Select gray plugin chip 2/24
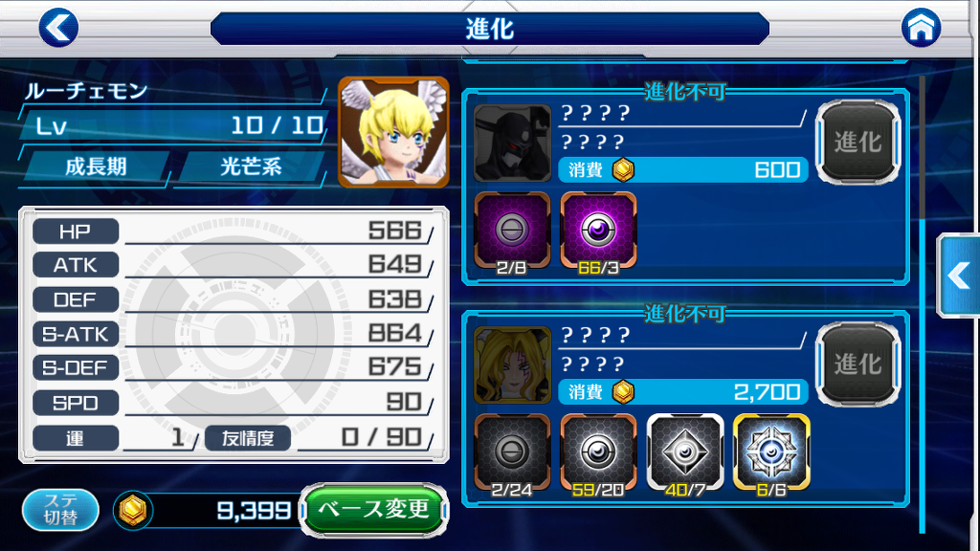 [512, 452]
